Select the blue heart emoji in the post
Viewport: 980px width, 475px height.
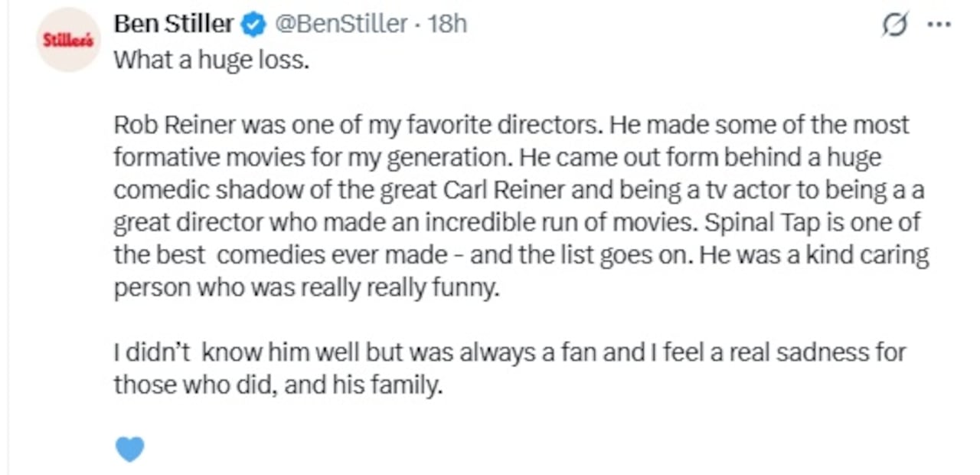[x=129, y=449]
